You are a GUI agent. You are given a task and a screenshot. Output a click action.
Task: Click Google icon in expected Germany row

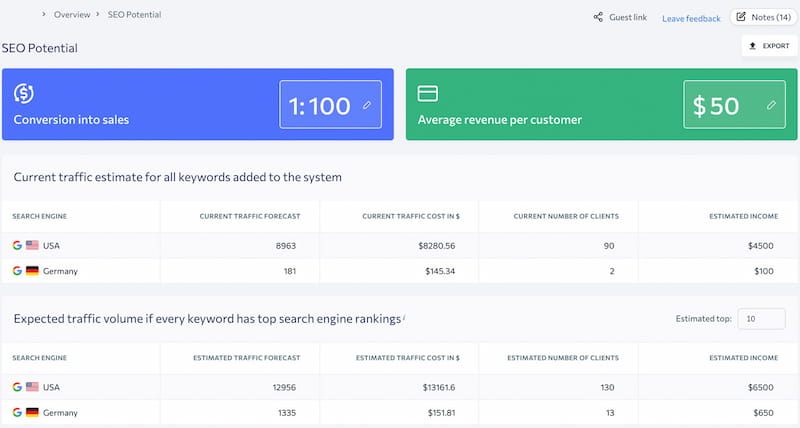17,412
